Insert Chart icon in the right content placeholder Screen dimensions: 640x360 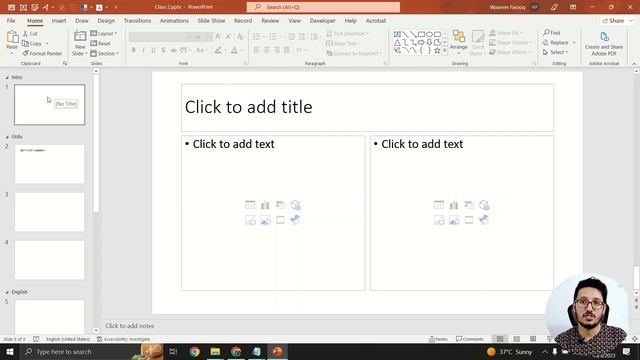(x=454, y=205)
